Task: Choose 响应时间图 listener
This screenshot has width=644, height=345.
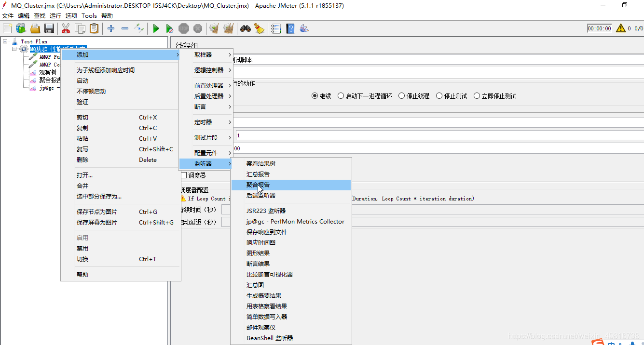Action: (291, 242)
